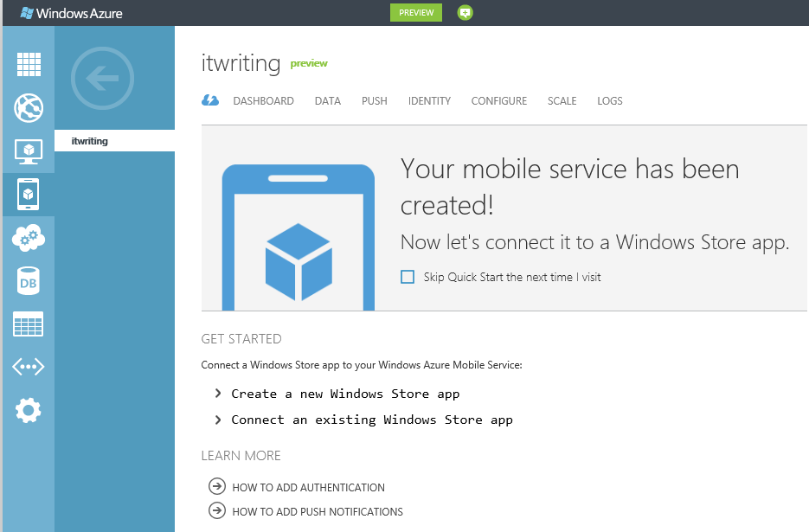Go to the CONFIGURE tab
Viewport: 809px width, 532px height.
click(499, 101)
